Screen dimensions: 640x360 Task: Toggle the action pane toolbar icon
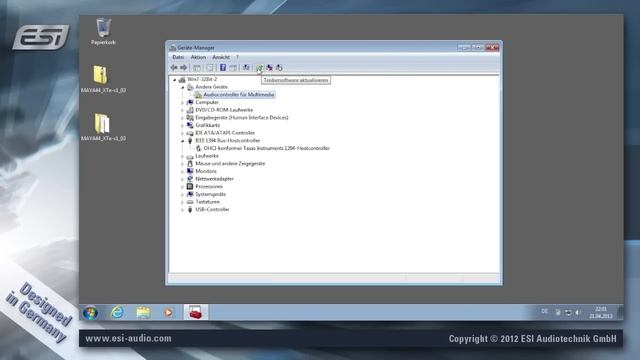point(233,68)
